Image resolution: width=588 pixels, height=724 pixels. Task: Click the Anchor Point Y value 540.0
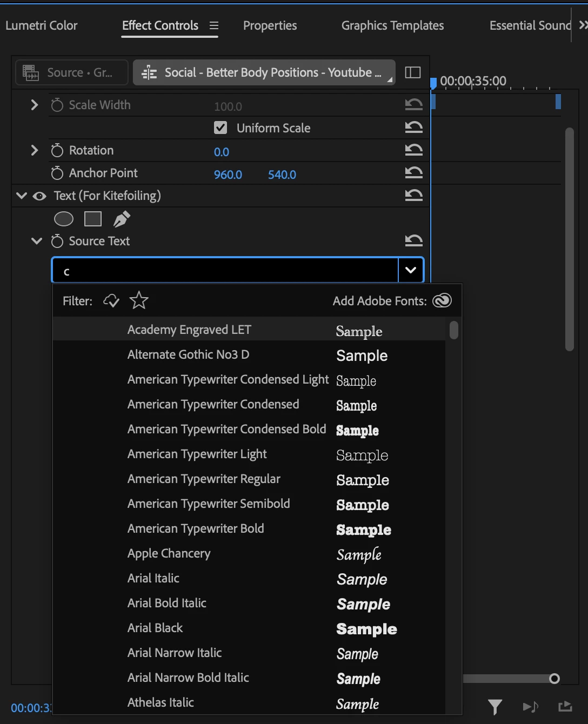click(282, 175)
